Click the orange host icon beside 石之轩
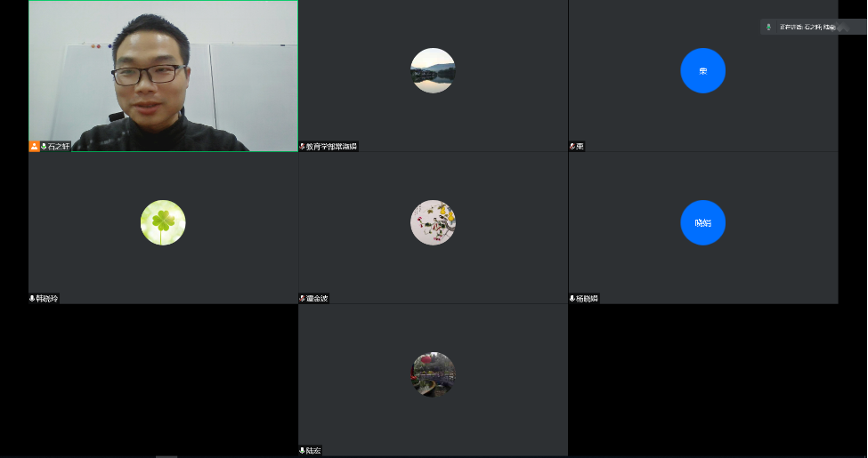Viewport: 868px width, 458px height. pos(35,146)
